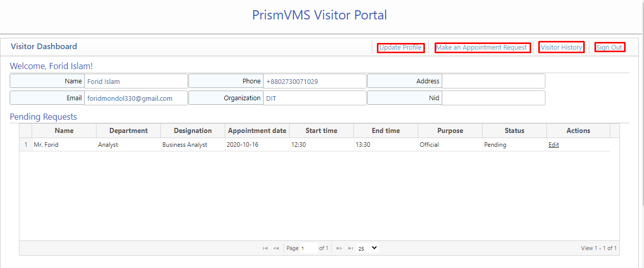Edit the pending request for Mr. Ford
This screenshot has height=268, width=644.
(554, 145)
